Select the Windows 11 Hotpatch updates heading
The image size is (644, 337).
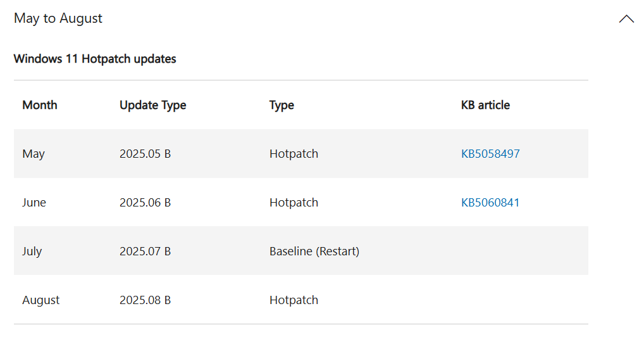click(x=95, y=59)
